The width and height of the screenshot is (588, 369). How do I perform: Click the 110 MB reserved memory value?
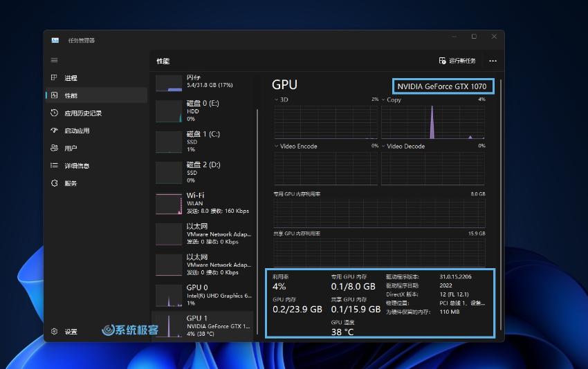[x=449, y=312]
